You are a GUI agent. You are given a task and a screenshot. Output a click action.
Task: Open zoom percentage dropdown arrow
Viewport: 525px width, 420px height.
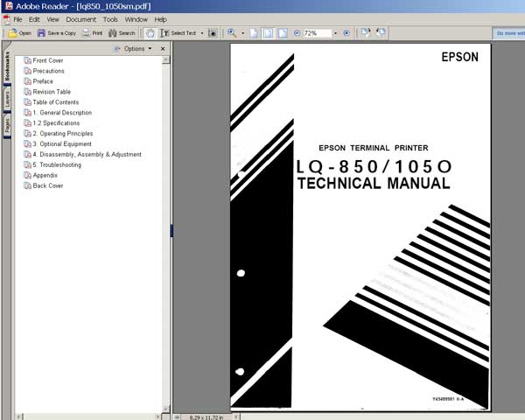tap(335, 33)
